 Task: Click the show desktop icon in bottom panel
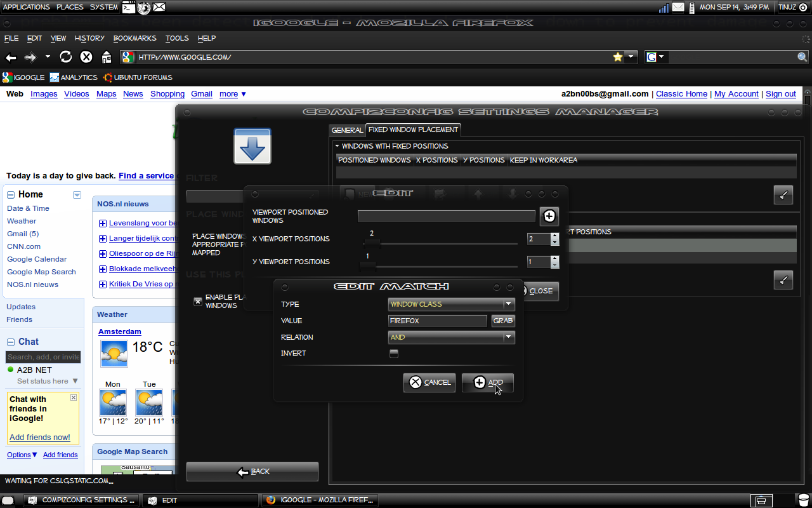point(8,501)
